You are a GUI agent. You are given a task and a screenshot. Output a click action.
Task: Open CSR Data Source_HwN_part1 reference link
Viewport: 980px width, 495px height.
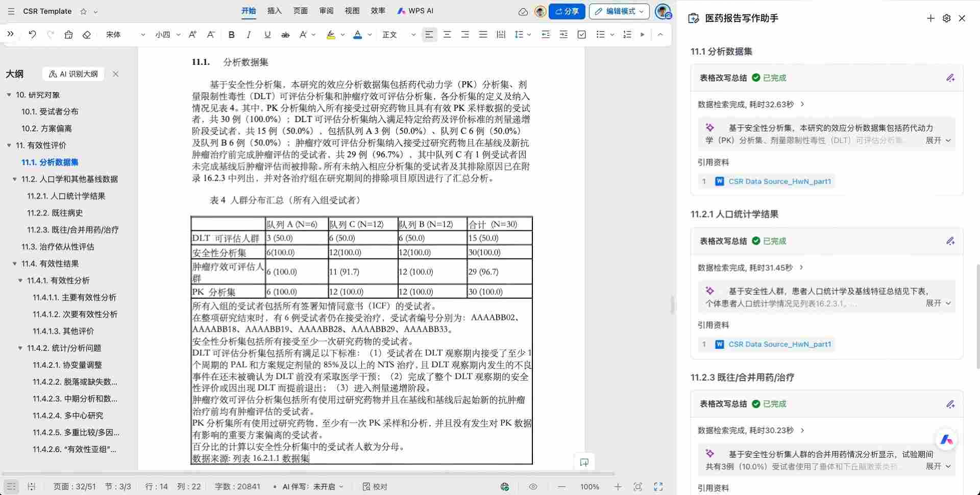(x=780, y=181)
